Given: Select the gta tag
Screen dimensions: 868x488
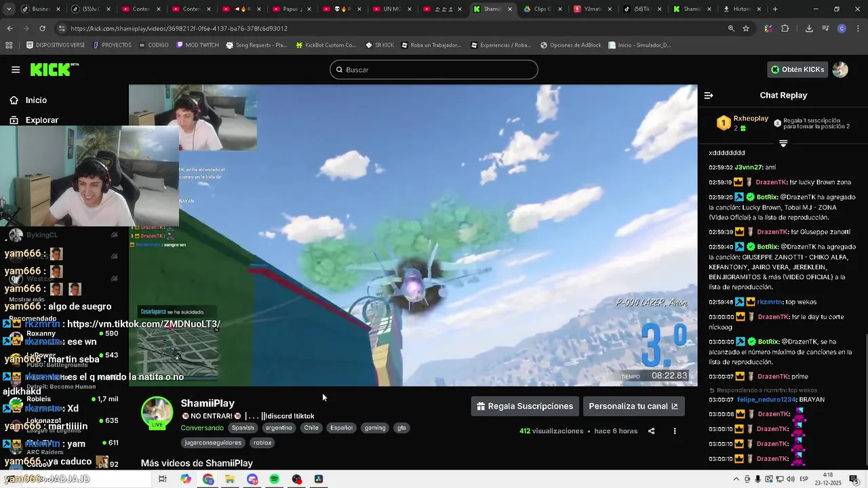Looking at the screenshot, I should pyautogui.click(x=401, y=428).
